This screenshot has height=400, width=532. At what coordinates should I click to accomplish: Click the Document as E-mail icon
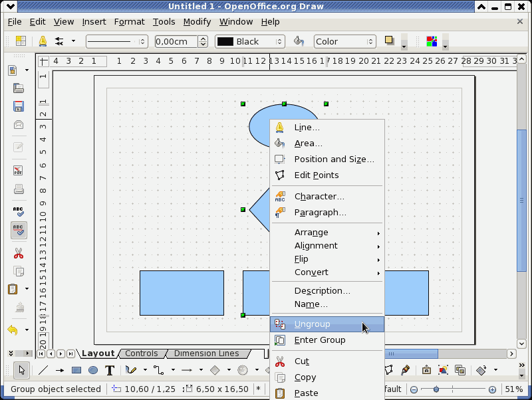[19, 125]
